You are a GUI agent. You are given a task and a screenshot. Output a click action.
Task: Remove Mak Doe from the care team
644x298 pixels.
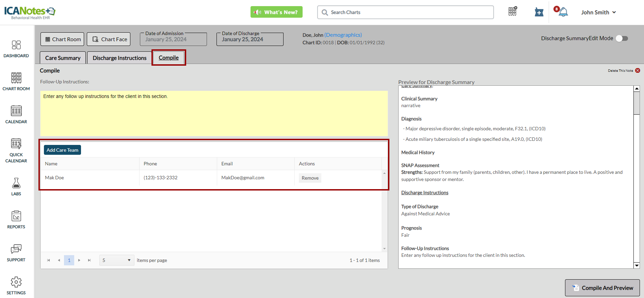point(310,178)
